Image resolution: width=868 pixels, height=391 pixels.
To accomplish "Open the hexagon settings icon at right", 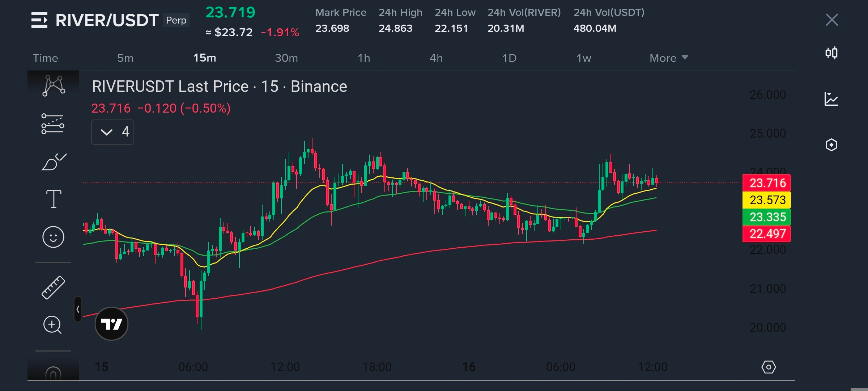I will click(x=831, y=145).
